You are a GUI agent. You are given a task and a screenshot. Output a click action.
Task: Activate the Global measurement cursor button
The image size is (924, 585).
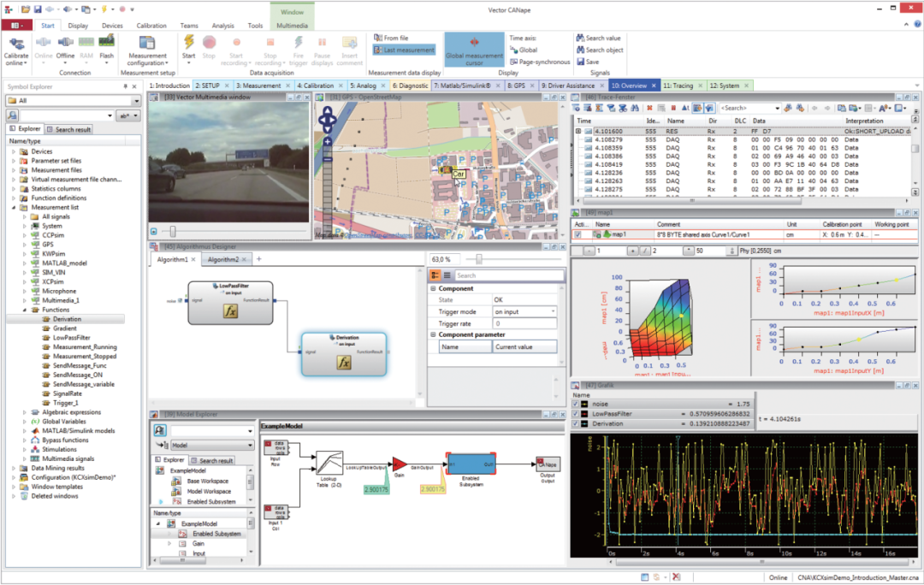474,47
